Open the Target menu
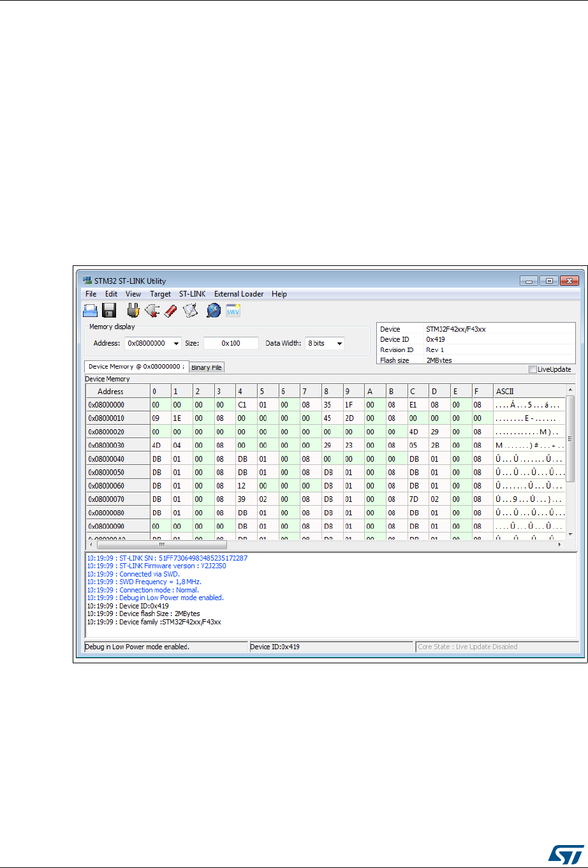Image resolution: width=588 pixels, height=868 pixels. pos(160,294)
